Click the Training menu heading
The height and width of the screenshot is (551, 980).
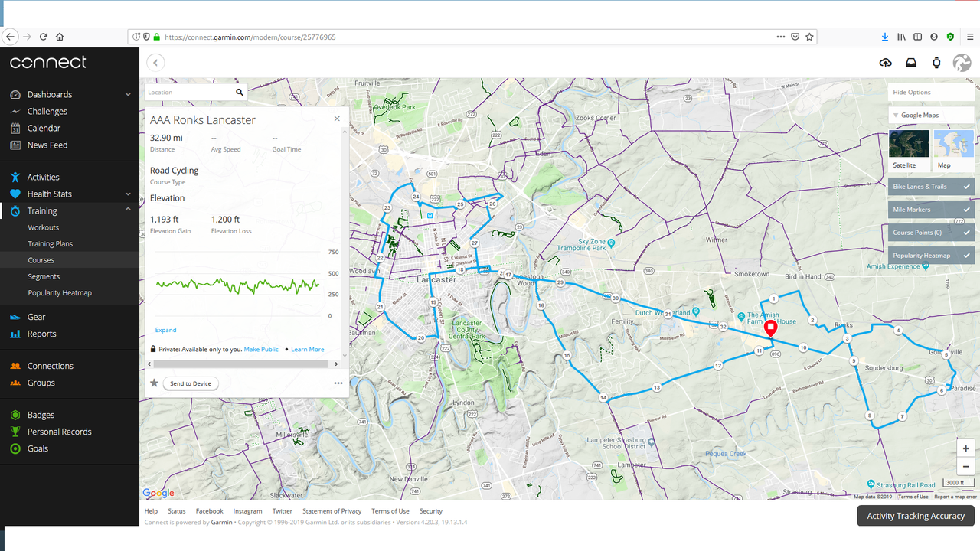[x=42, y=211]
